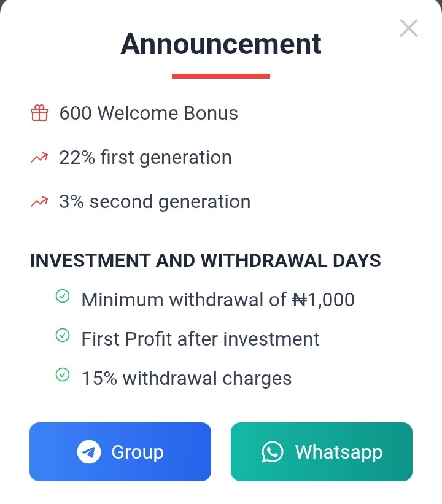Click the green check beside 15% withdrawal charges
The height and width of the screenshot is (504, 442).
click(x=63, y=374)
